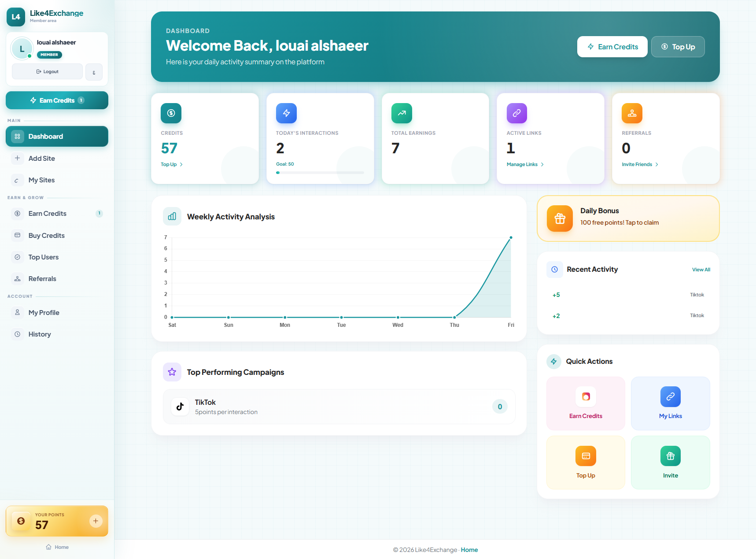Click the user avatar with letter L
Viewport: 756px width, 559px height.
click(x=22, y=49)
